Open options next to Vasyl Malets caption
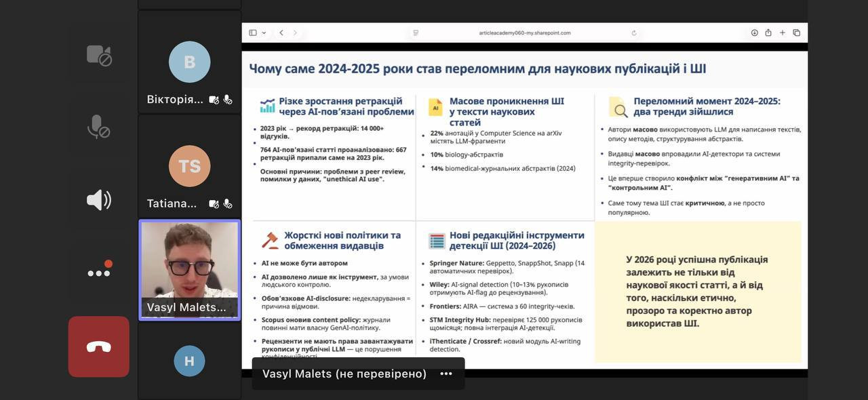 click(x=446, y=374)
